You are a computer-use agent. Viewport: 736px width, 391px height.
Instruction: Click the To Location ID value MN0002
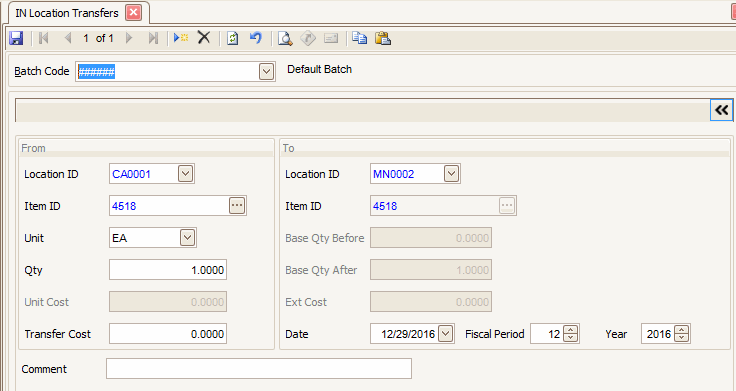click(393, 174)
